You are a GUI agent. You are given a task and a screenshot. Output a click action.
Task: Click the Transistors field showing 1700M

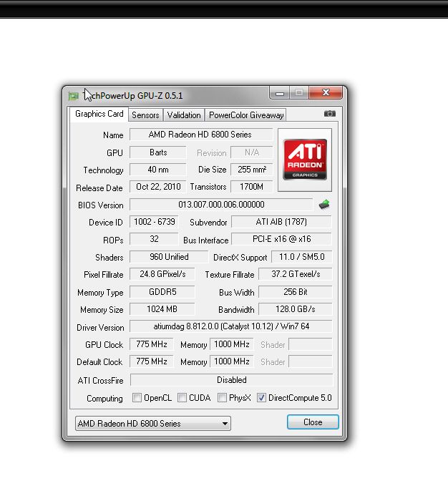[x=251, y=187]
